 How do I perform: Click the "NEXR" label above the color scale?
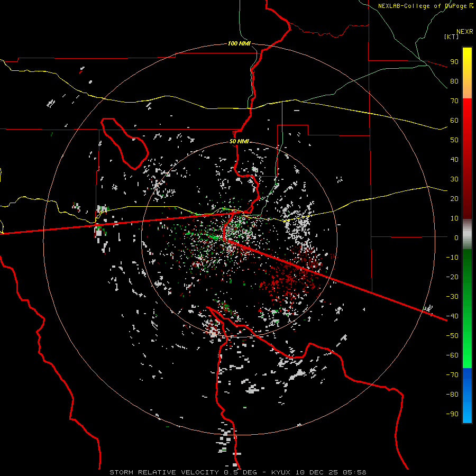point(465,31)
